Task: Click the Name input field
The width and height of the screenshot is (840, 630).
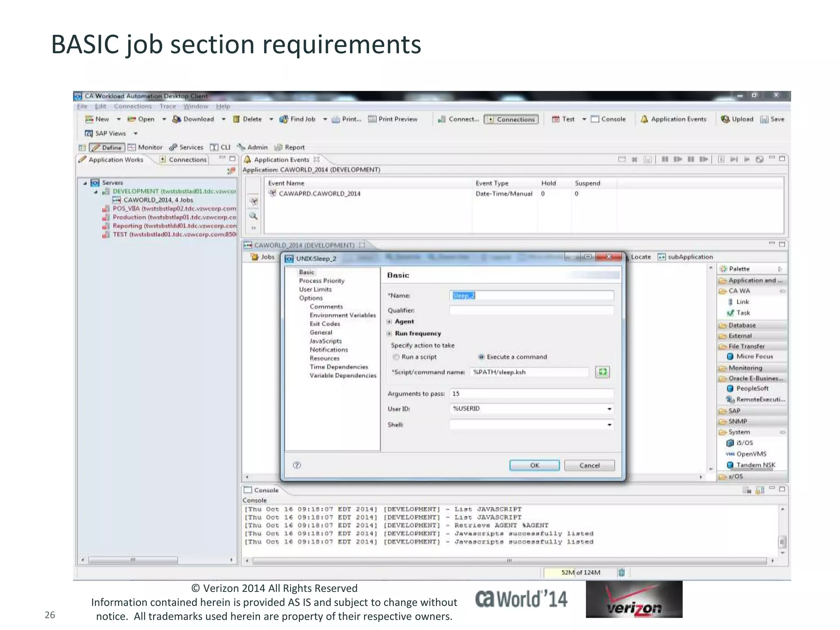Action: point(532,295)
